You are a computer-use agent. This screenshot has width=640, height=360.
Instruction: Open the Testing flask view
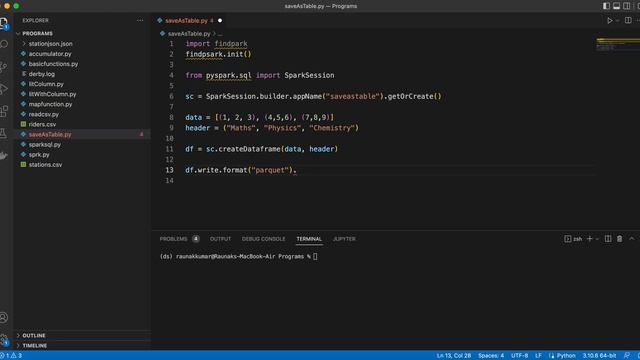(x=4, y=133)
